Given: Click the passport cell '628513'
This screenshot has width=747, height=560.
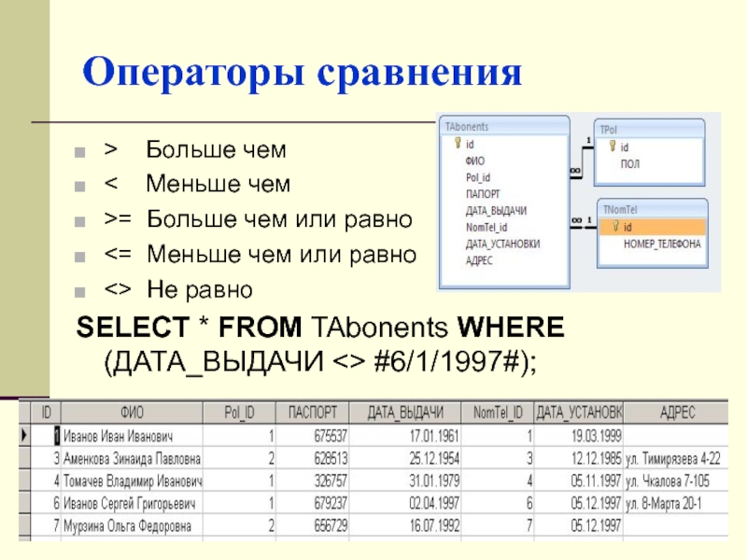Looking at the screenshot, I should click(313, 458).
